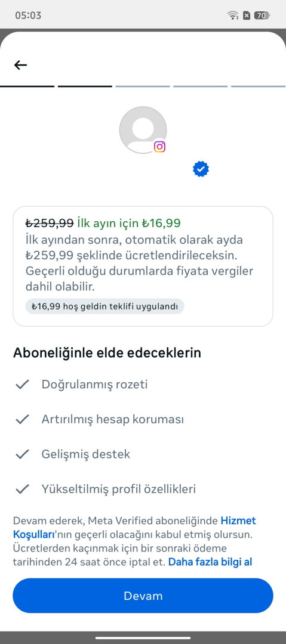
Task: Tap the hoş geldin teklifi uygulandı chip
Action: click(104, 306)
